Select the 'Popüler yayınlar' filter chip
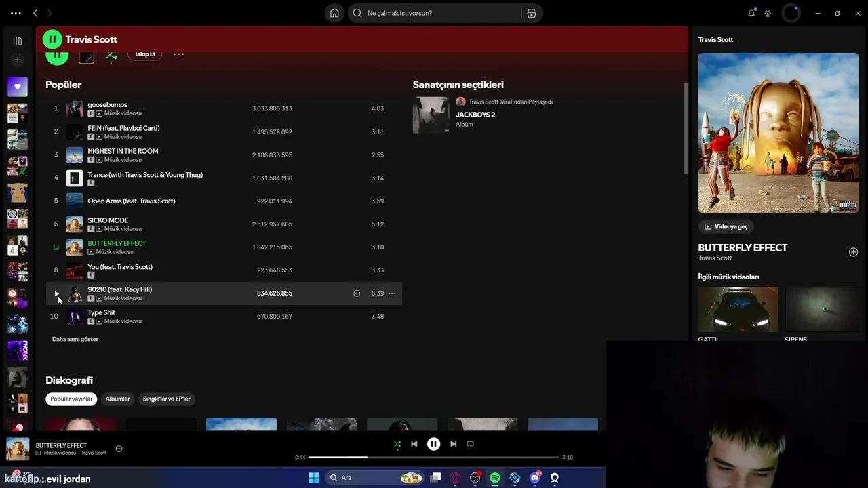Screen dimensions: 868x488 click(71, 399)
